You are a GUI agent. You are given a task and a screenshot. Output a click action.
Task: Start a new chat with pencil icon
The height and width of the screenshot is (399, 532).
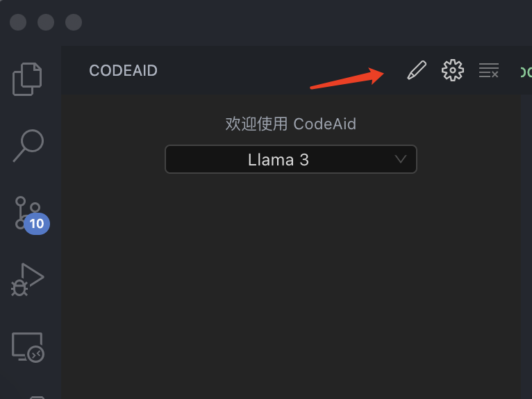417,70
